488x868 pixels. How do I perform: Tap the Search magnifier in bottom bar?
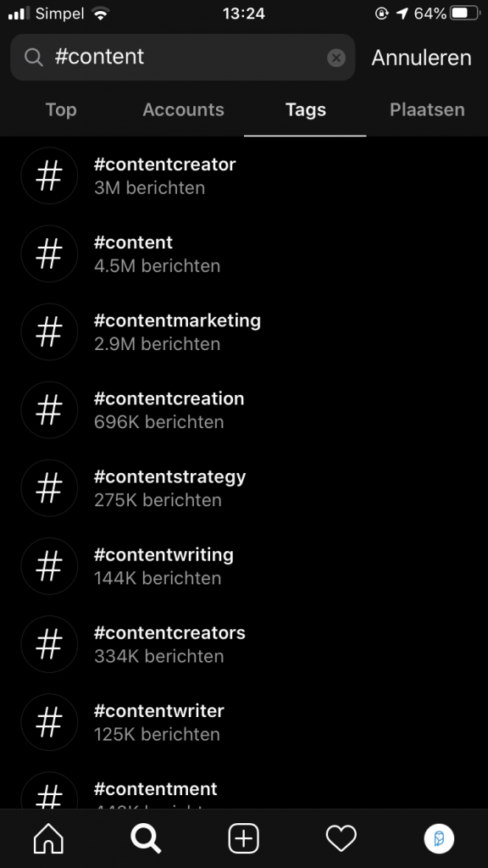(x=146, y=838)
